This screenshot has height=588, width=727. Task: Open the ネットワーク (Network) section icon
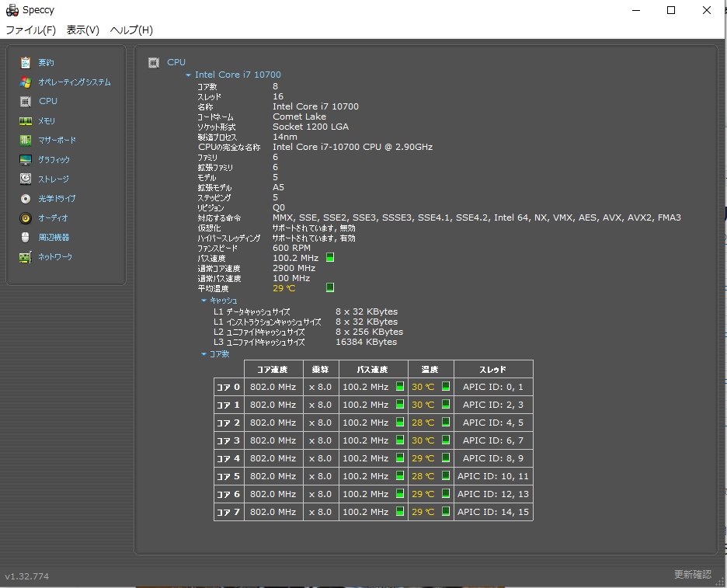click(26, 256)
